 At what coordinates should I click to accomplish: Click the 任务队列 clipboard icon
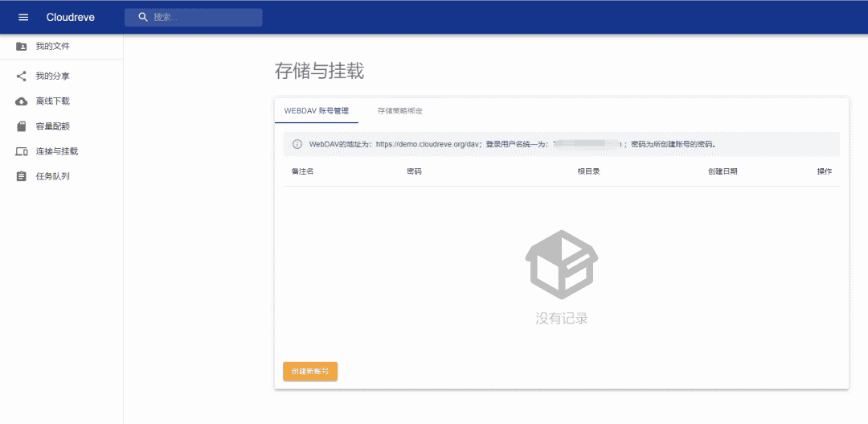[21, 177]
